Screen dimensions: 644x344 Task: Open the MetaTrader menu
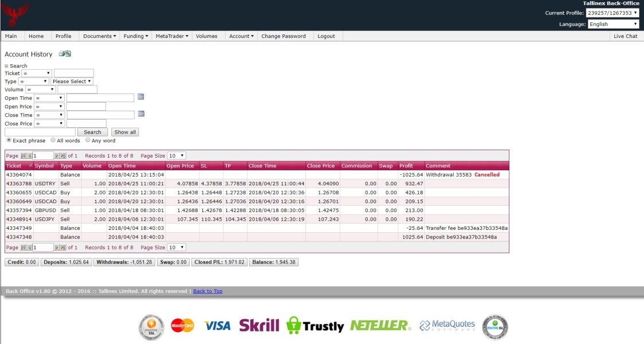point(172,36)
